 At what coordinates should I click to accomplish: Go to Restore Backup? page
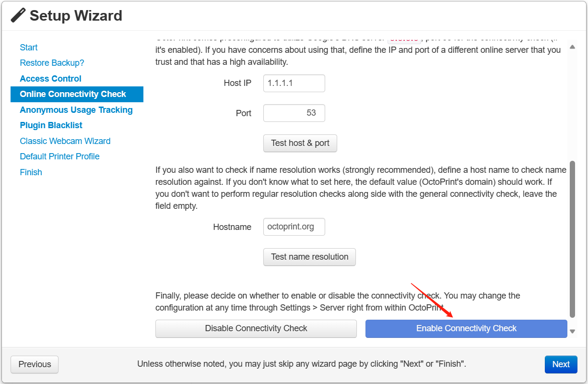(52, 63)
